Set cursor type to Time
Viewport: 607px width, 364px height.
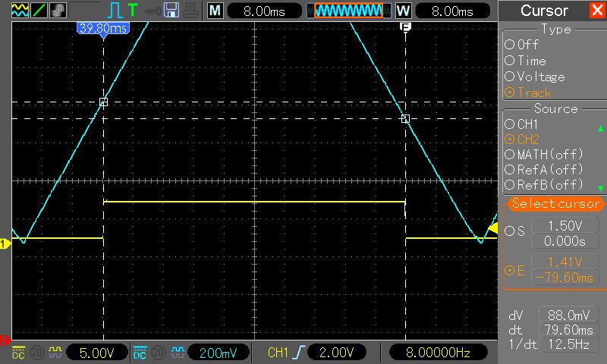[x=525, y=61]
